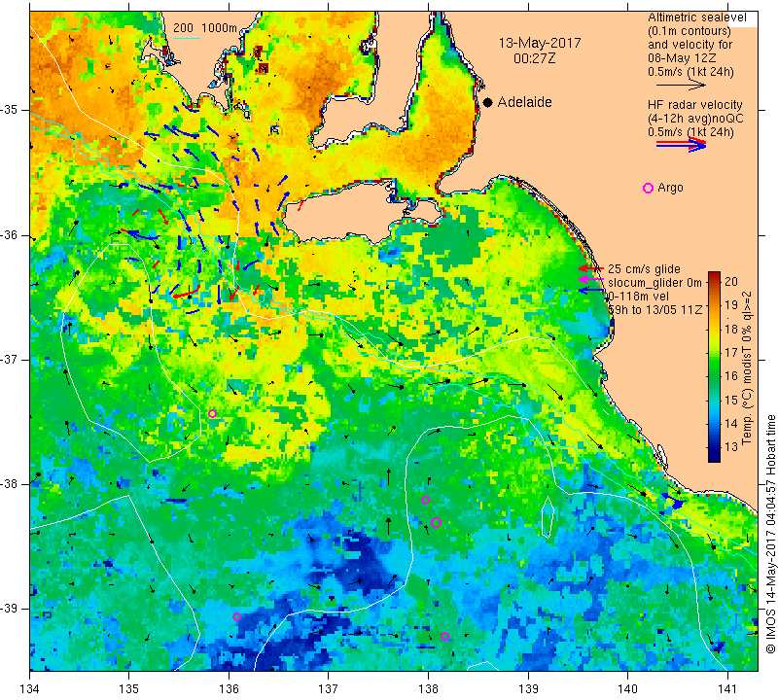Viewport: 778px width, 700px height.
Task: Click the small closed white contour near 139.2°E
Action: [x=548, y=517]
